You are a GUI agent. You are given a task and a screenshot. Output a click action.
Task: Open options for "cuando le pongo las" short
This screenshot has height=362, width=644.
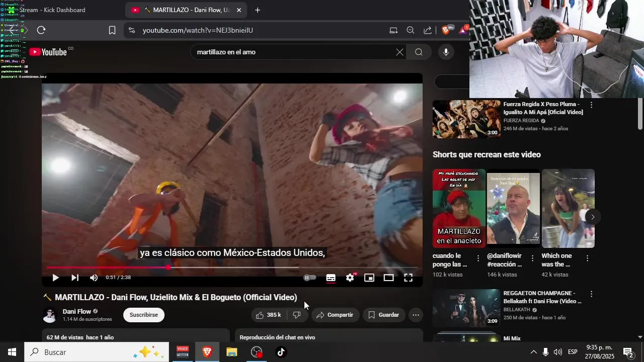point(478,258)
